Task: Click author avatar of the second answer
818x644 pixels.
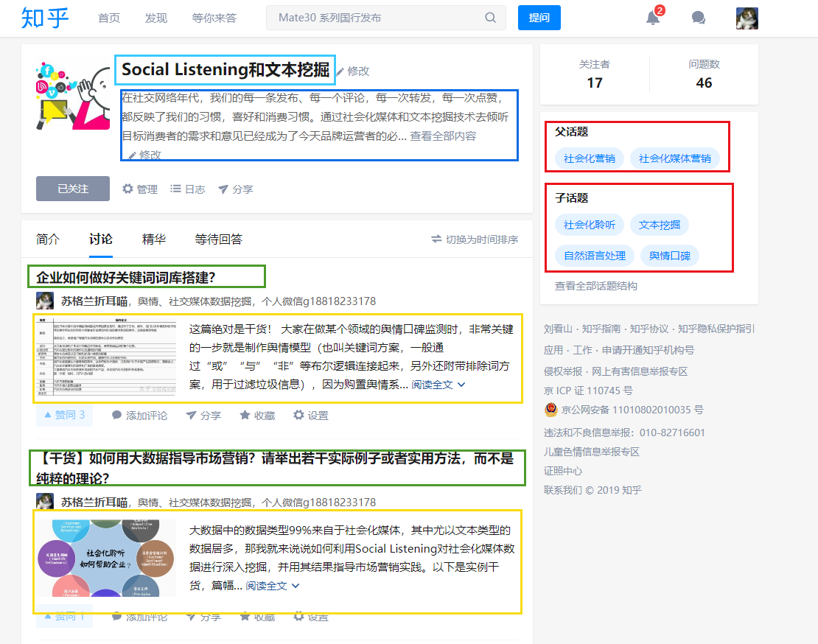Action: pyautogui.click(x=45, y=502)
